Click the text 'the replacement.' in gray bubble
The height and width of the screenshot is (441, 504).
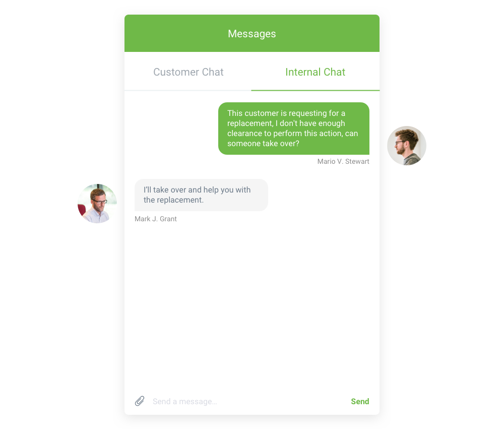(x=173, y=200)
